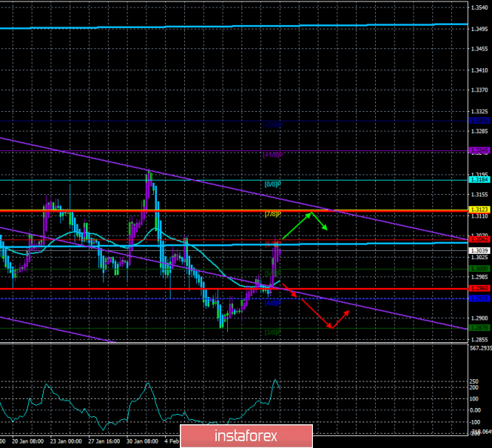Click the 1.2900 price axis label

click(479, 318)
